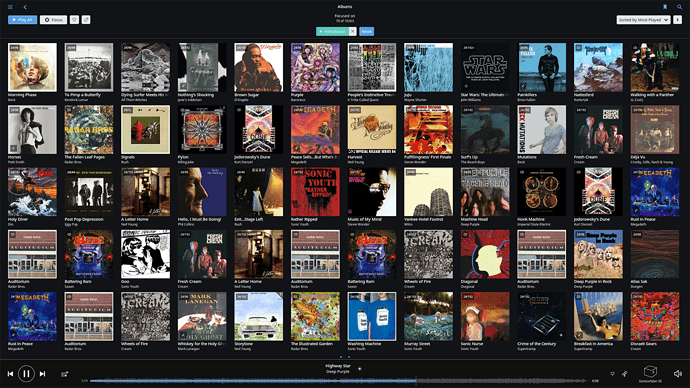Open the Machine Head album cover
Image resolution: width=690 pixels, height=388 pixels.
click(x=485, y=192)
